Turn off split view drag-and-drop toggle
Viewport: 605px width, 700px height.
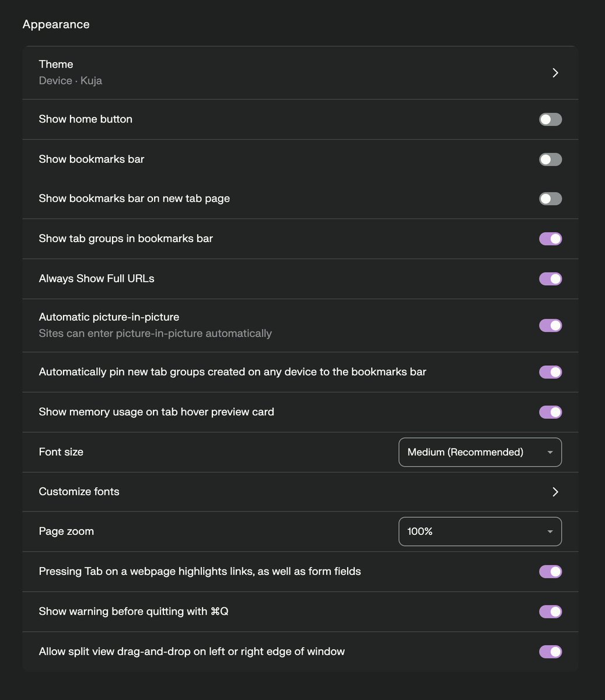point(550,652)
